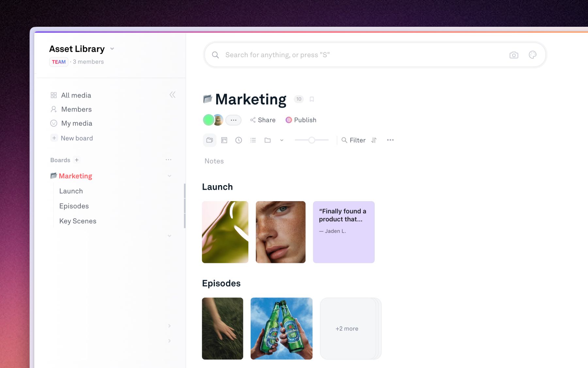Click the All media grid icon
The height and width of the screenshot is (368, 588).
point(54,95)
